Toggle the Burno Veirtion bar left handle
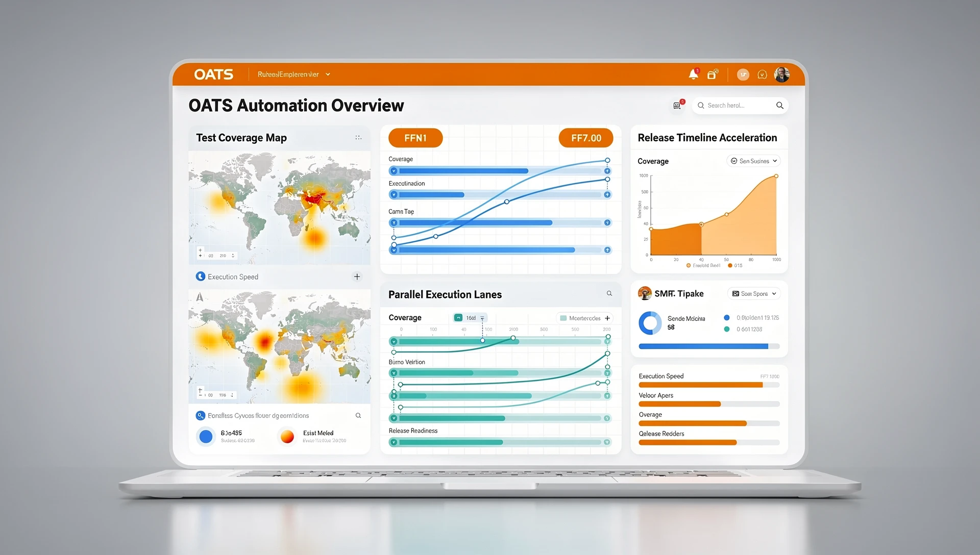The height and width of the screenshot is (555, 980). pos(394,373)
